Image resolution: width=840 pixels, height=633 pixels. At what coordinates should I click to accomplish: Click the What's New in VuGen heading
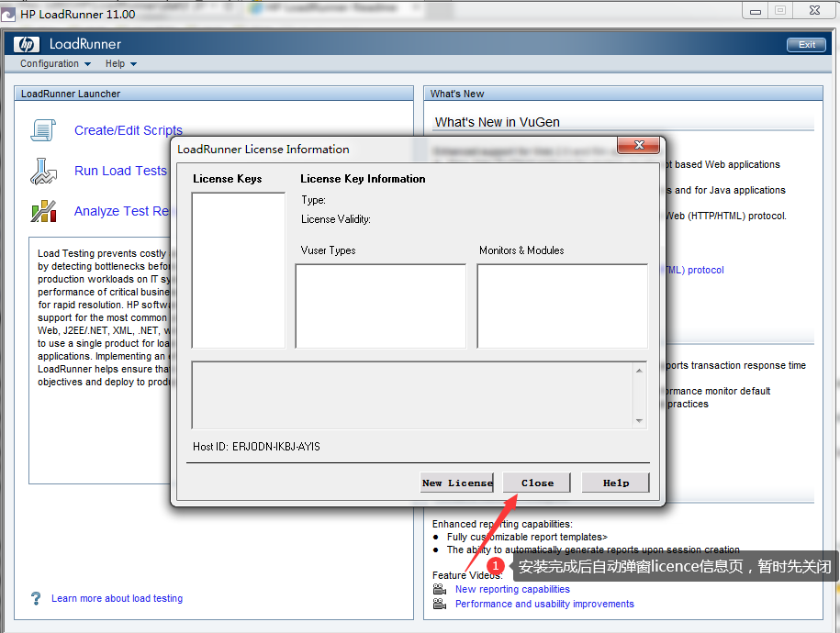[x=498, y=122]
